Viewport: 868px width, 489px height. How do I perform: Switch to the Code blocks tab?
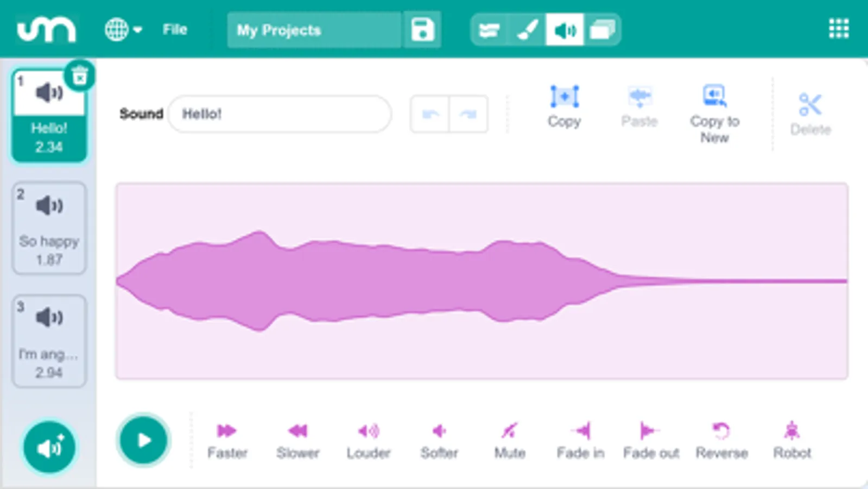(489, 30)
